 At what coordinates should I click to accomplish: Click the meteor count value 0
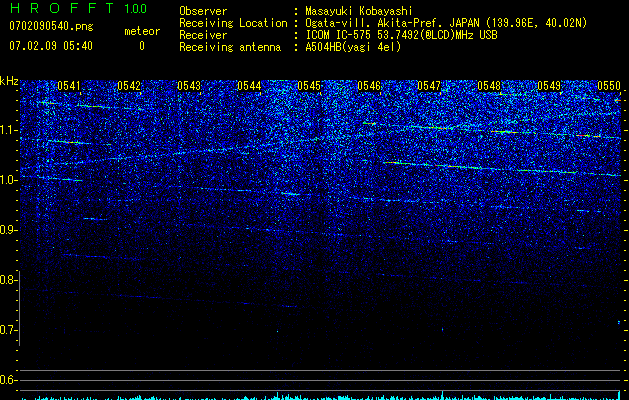coord(142,46)
